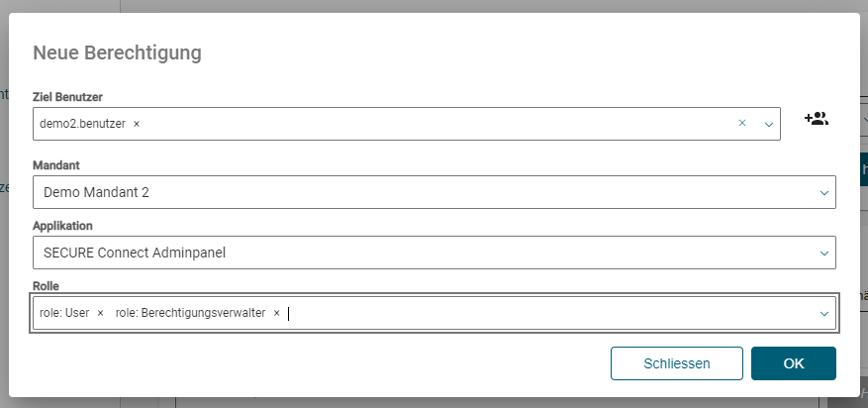
Task: Click the "role: User" chip label
Action: pyautogui.click(x=64, y=313)
